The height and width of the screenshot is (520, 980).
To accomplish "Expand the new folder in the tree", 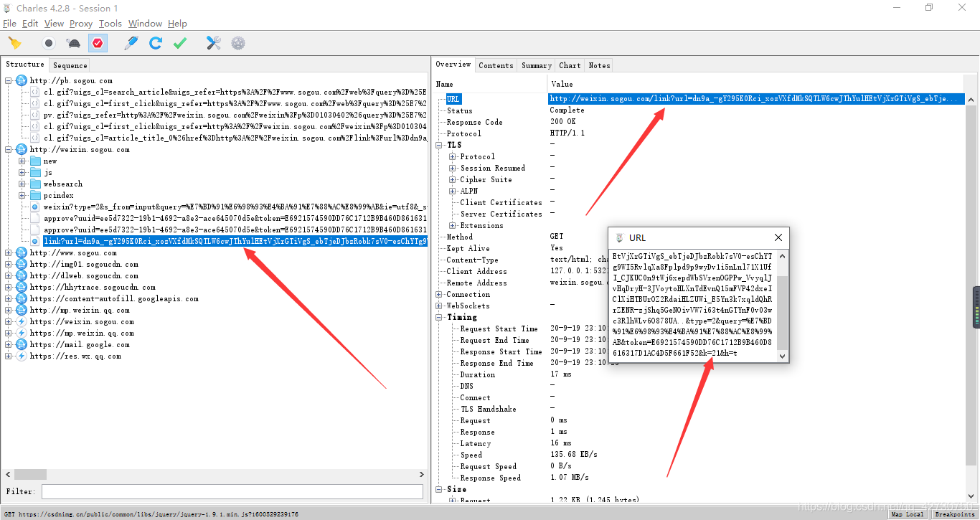I will (22, 161).
